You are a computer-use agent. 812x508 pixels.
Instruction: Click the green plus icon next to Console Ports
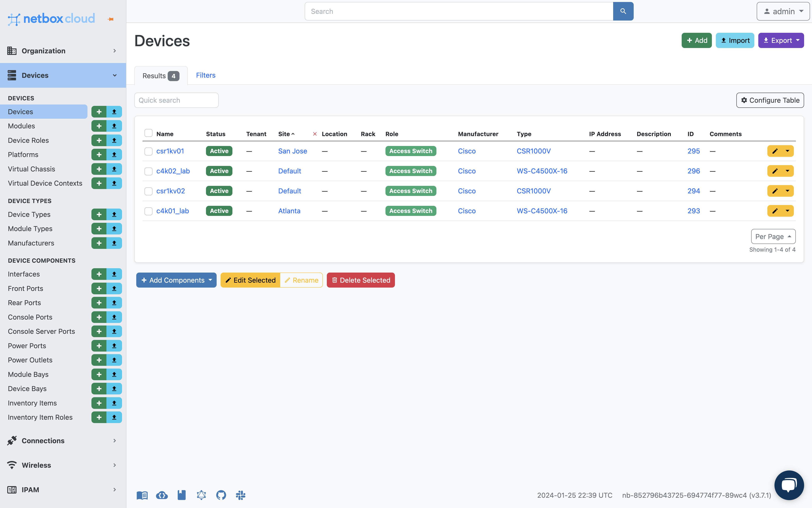pyautogui.click(x=99, y=317)
